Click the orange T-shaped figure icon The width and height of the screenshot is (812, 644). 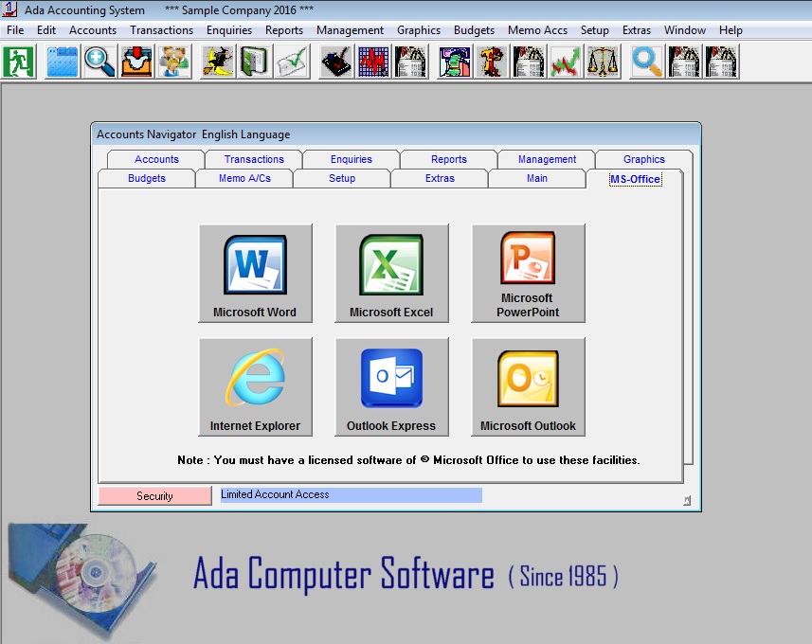coord(492,62)
